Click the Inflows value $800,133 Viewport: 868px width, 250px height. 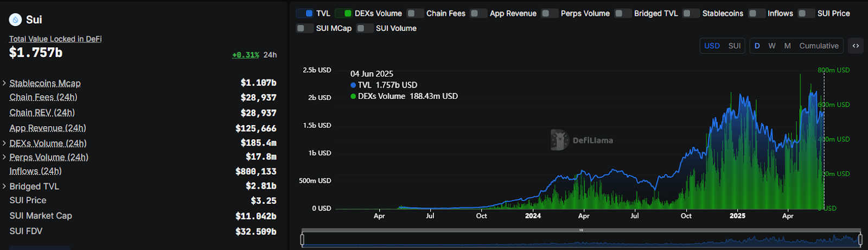tap(256, 171)
